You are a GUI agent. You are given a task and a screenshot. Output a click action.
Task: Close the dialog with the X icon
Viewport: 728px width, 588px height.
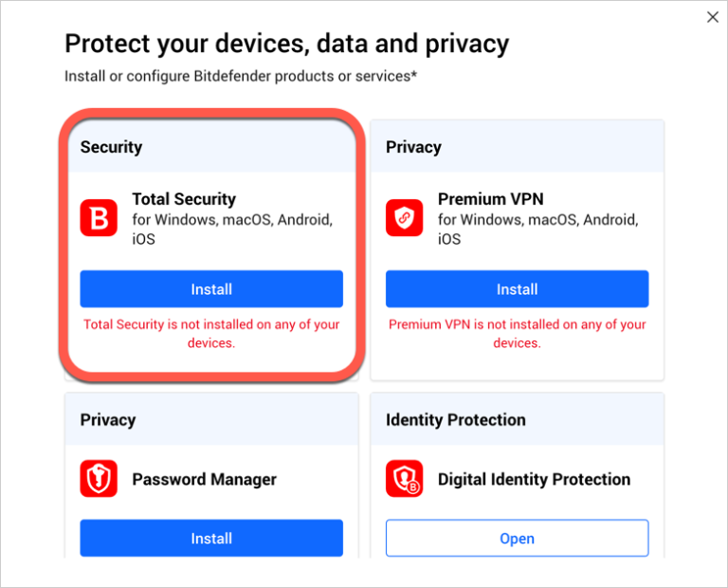[713, 16]
